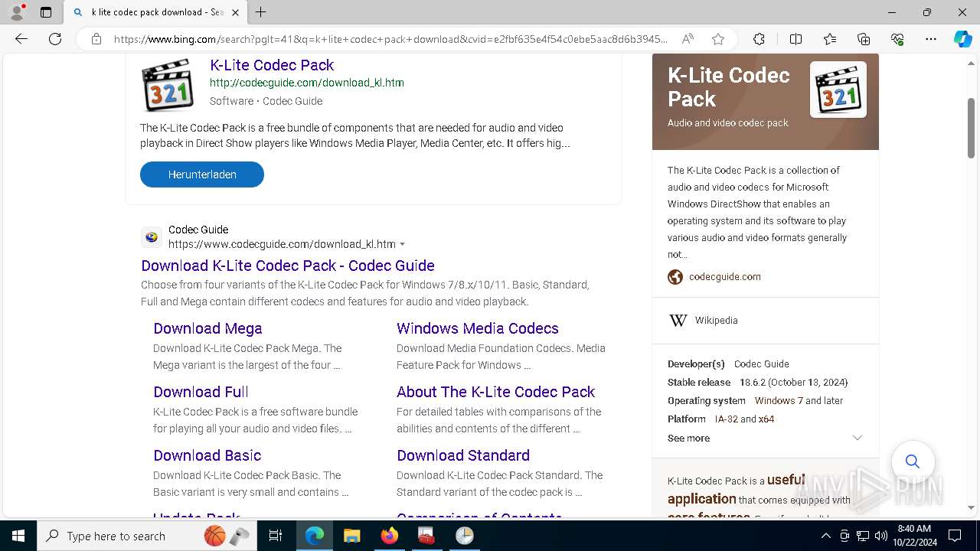Click the globe icon beside codecguide.com
Image resolution: width=980 pixels, height=551 pixels.
click(675, 277)
